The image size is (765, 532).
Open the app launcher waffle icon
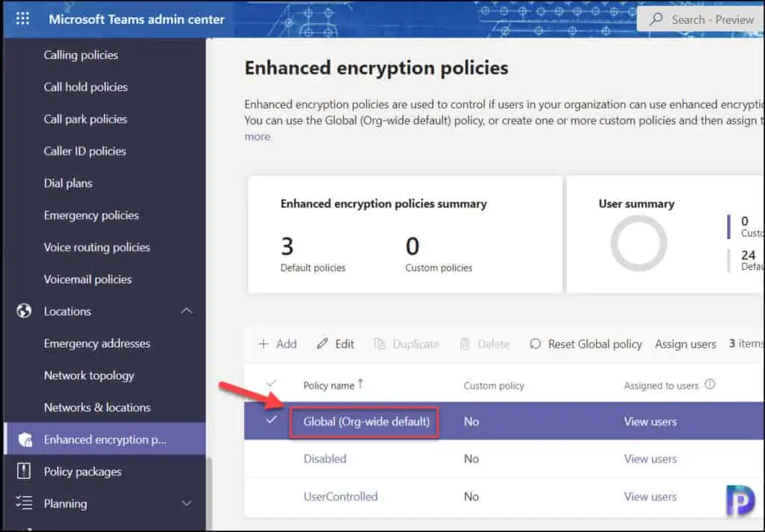pos(22,19)
